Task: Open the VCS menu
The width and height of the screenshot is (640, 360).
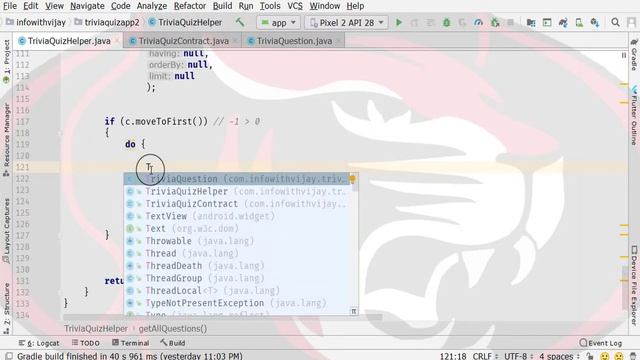Action: pyautogui.click(x=295, y=6)
